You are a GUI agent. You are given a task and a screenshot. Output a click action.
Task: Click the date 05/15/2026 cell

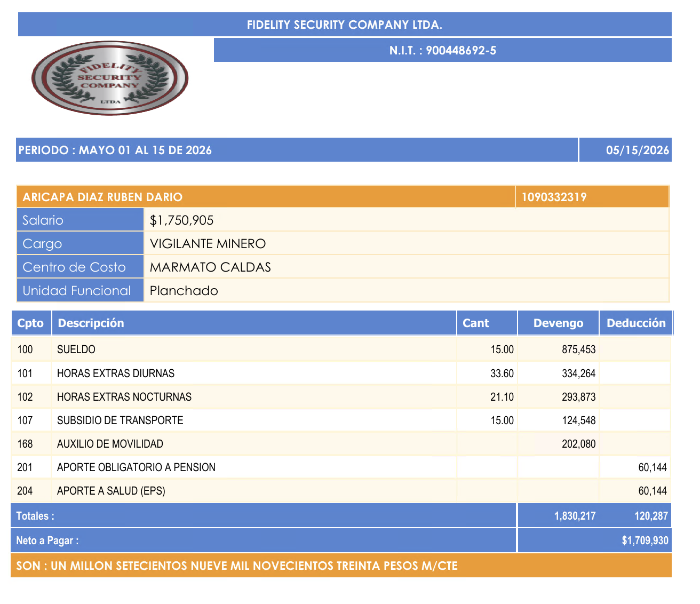625,150
